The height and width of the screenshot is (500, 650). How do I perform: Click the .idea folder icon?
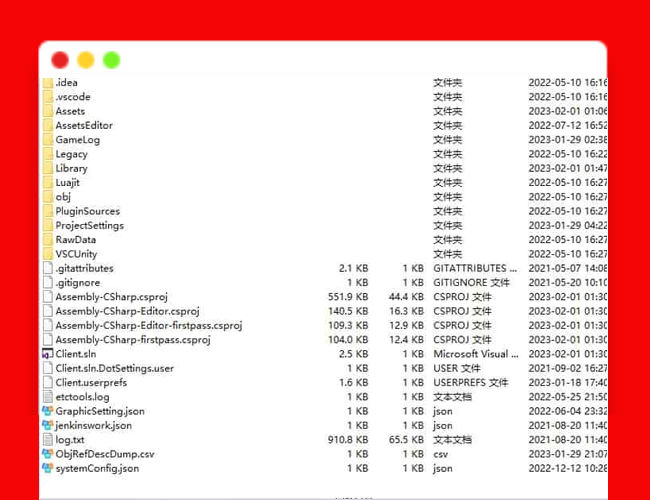(x=47, y=83)
